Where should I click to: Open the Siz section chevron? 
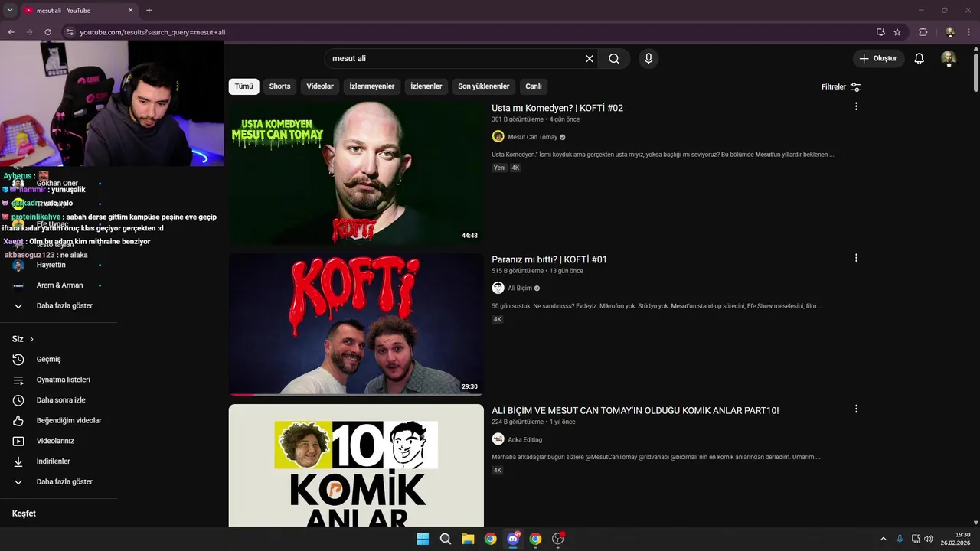[x=31, y=339]
